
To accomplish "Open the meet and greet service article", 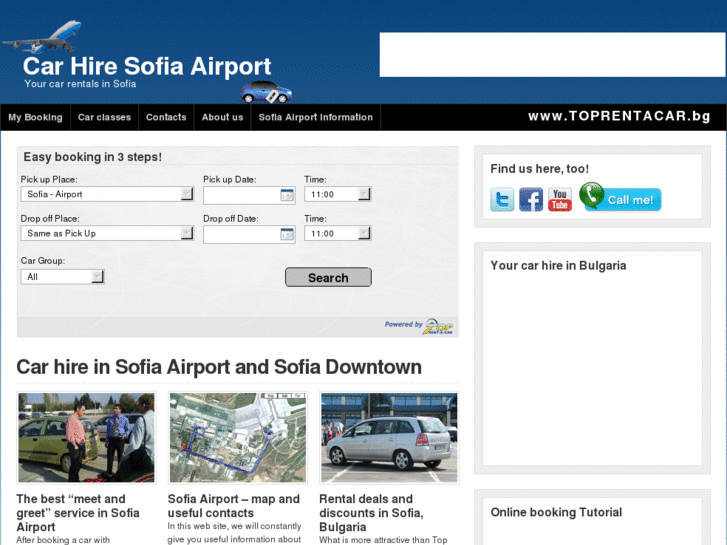I will (x=78, y=513).
